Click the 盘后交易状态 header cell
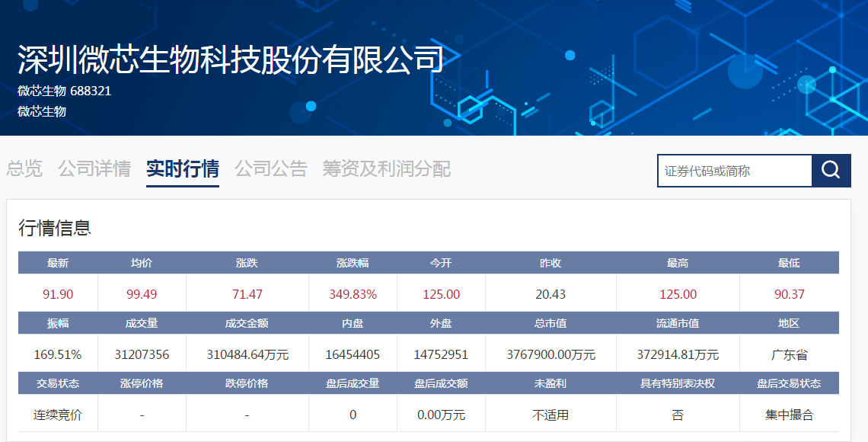 789,383
